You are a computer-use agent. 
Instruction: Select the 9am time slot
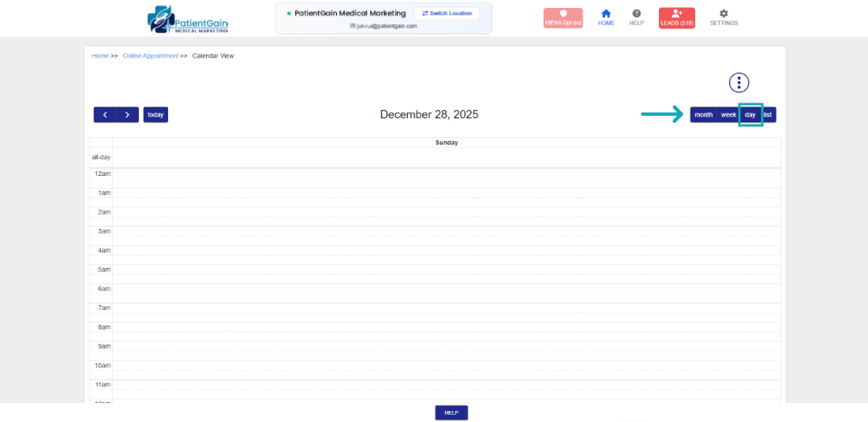tap(446, 346)
